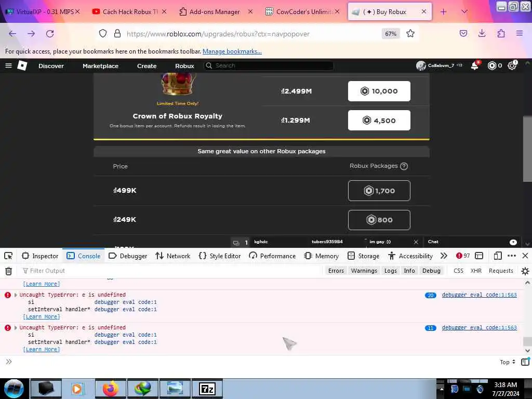Toggle Requests filter in console
The image size is (532, 399).
[x=501, y=271]
